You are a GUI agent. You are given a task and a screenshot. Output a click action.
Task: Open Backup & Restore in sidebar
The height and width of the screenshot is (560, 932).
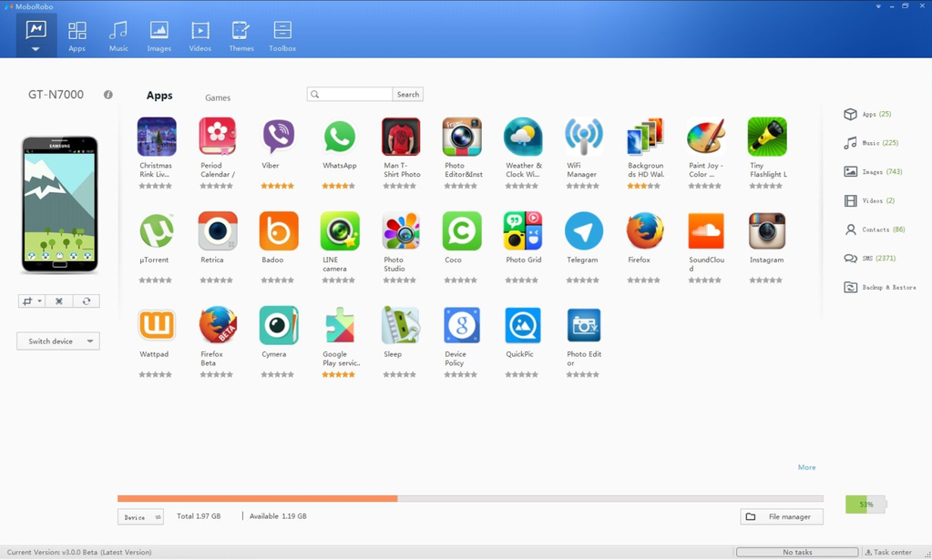[880, 288]
